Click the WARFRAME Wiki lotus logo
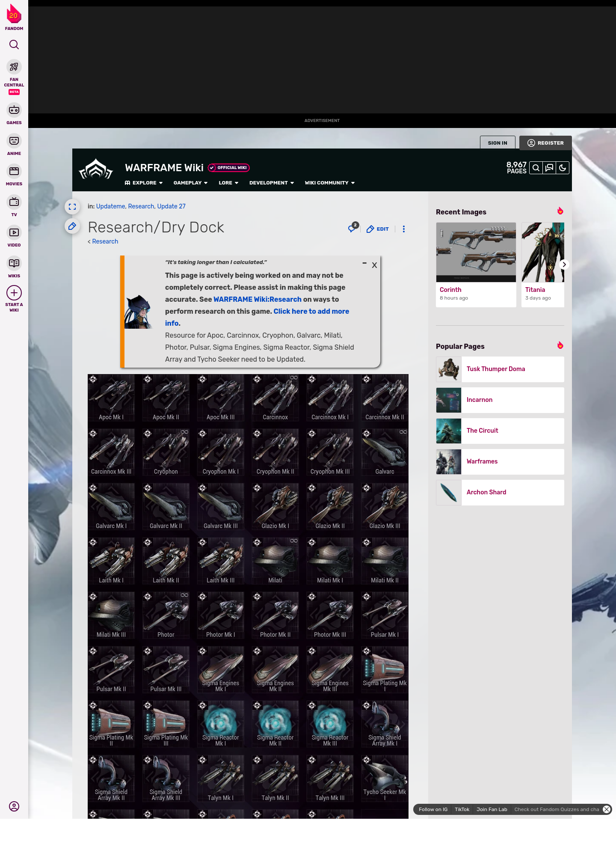616x856 pixels. [96, 169]
